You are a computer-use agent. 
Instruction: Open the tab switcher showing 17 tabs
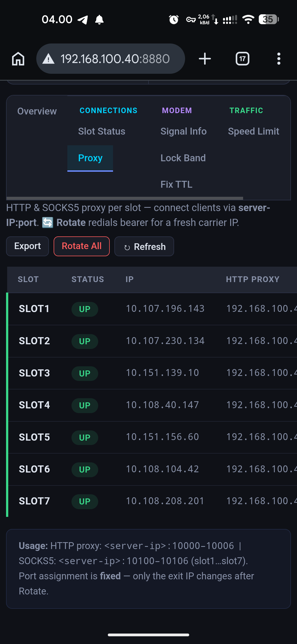pos(243,59)
